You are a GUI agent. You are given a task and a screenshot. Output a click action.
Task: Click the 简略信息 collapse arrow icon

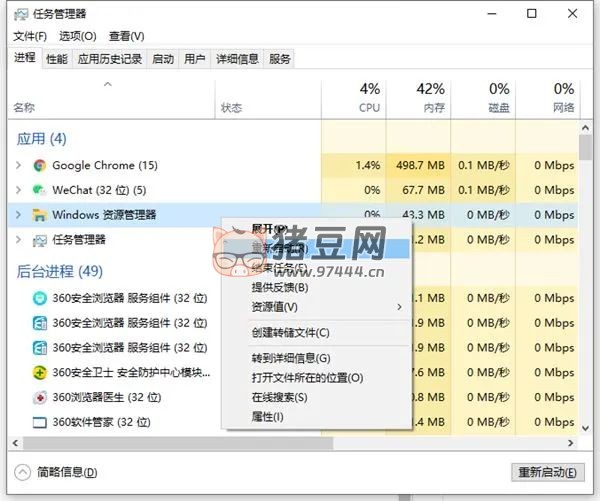pos(22,472)
